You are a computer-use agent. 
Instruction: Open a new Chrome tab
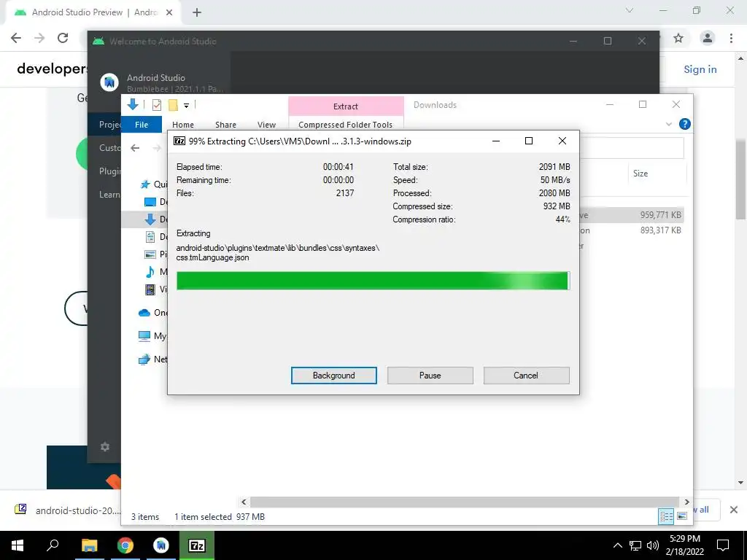coord(197,13)
